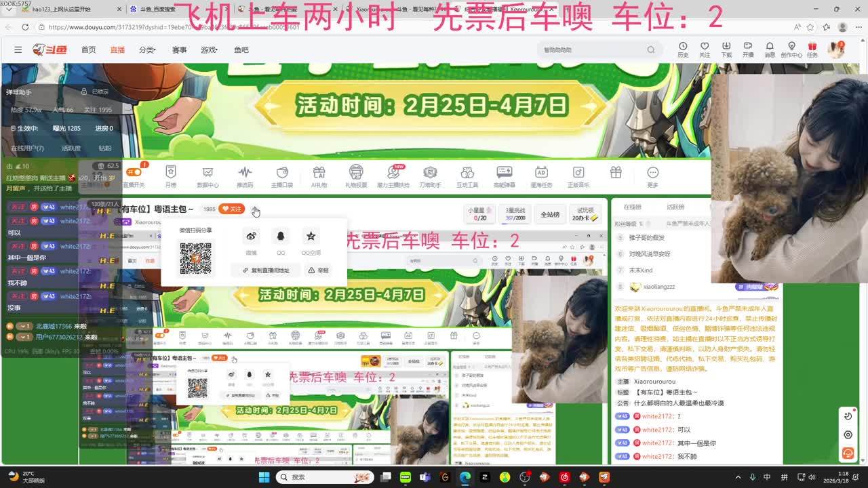Open 创作中心 creator center in header
Viewport: 868px width, 488px height.
tap(791, 49)
